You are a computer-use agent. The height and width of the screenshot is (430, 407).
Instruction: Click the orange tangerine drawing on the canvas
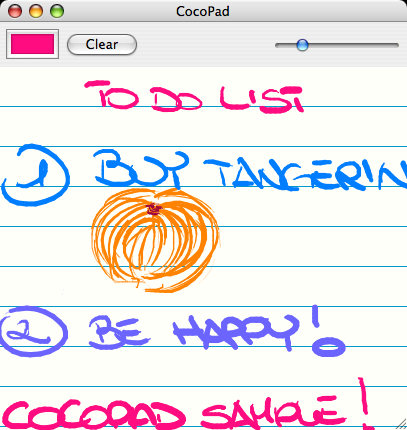tap(155, 240)
